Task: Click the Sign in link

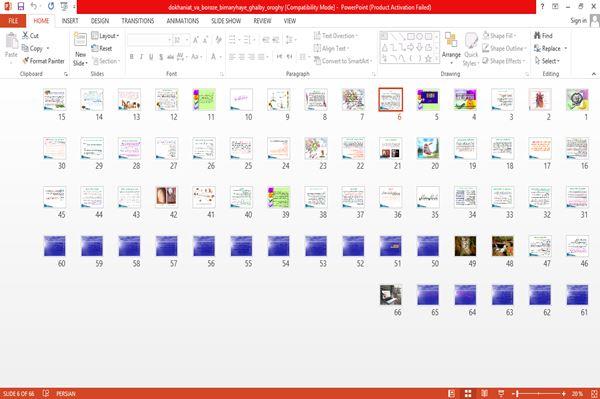Action: (x=578, y=21)
